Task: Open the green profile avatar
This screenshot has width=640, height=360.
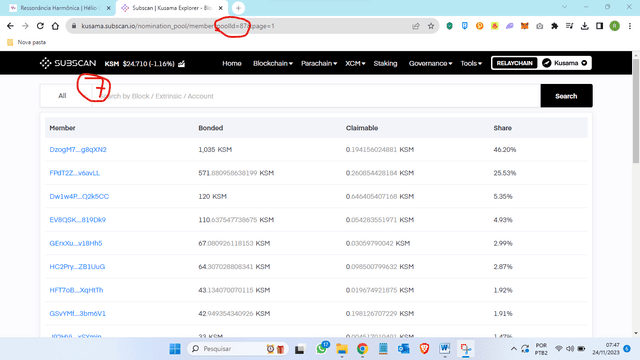Action: (x=614, y=26)
